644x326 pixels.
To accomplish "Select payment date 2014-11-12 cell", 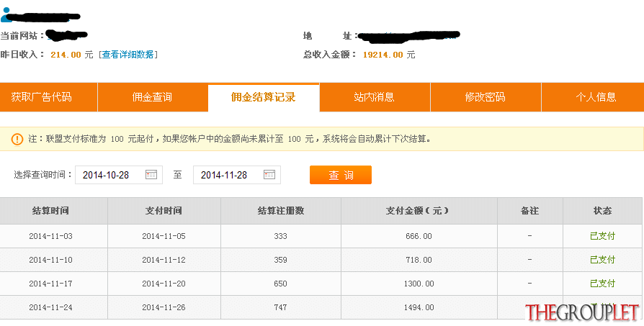I will pos(164,260).
